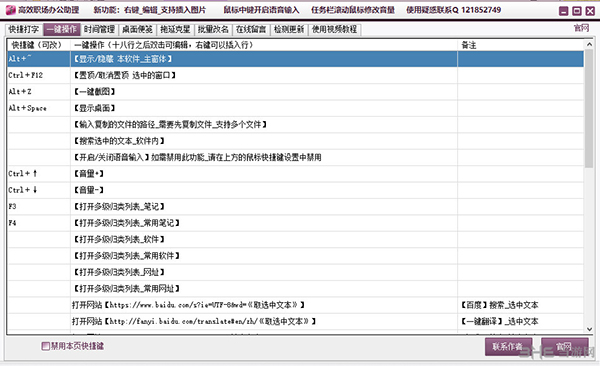Click the 新功能: 右键_编辑_支持插入图片 text
The image size is (600, 366).
(150, 10)
